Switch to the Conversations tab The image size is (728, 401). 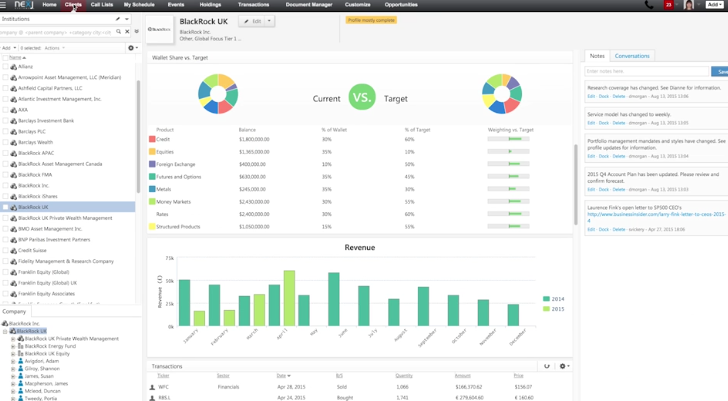(632, 56)
